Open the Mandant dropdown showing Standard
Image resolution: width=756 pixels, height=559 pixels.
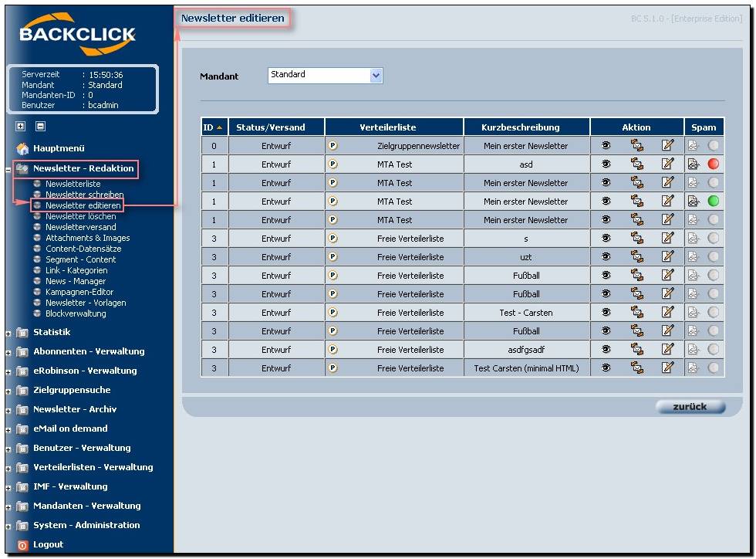pos(326,76)
